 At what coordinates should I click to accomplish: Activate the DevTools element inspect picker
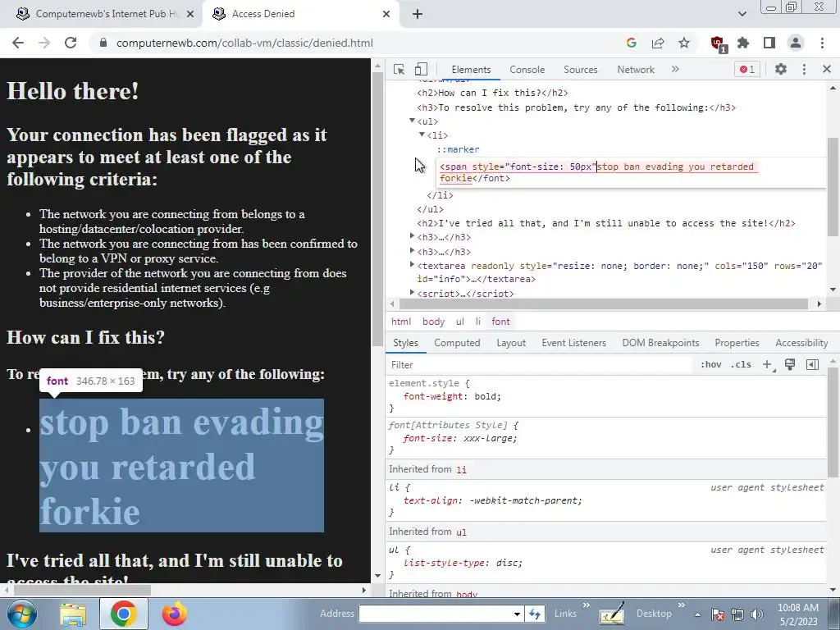coord(399,69)
